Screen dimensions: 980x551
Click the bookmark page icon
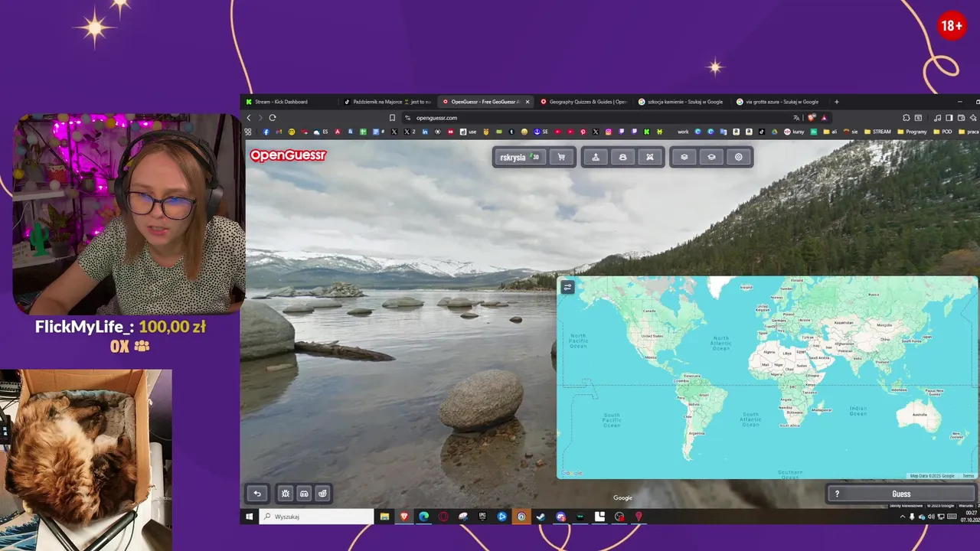[x=392, y=118]
